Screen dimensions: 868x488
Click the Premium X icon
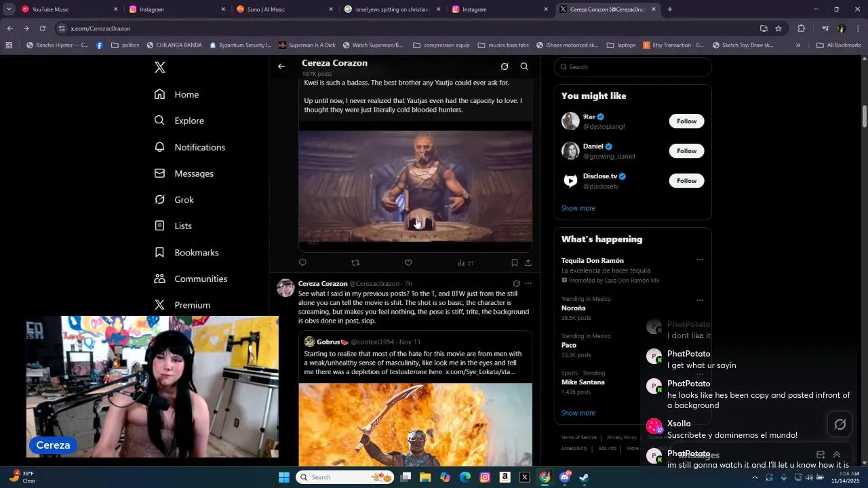tap(160, 305)
